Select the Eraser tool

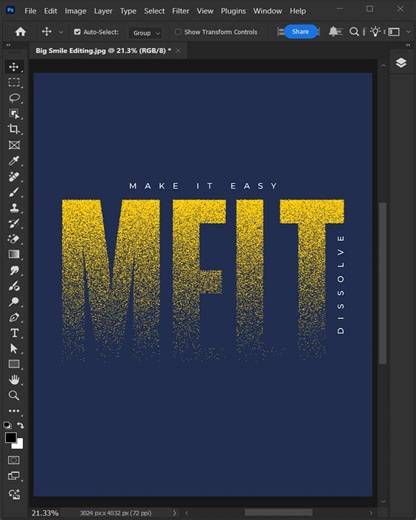click(14, 239)
